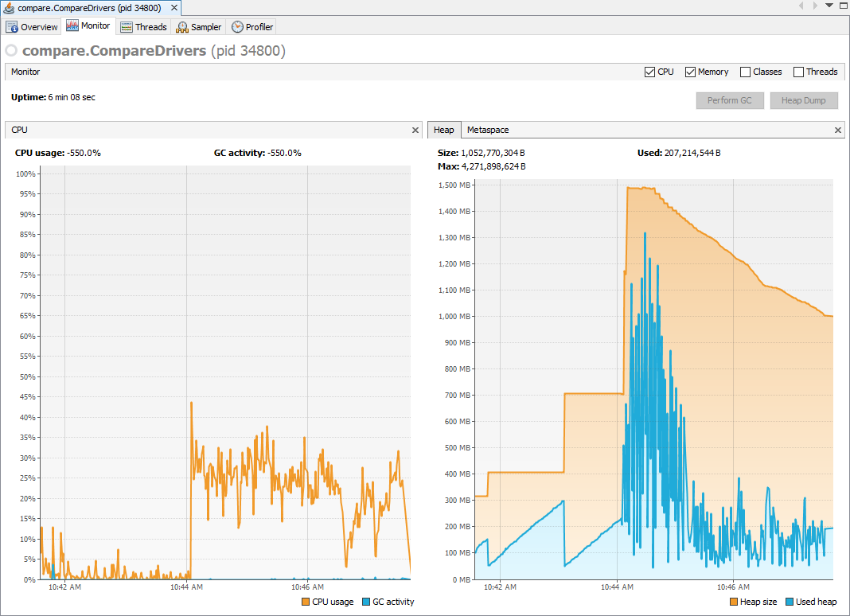Click the Threads tab icon
This screenshot has height=616, width=850.
127,27
